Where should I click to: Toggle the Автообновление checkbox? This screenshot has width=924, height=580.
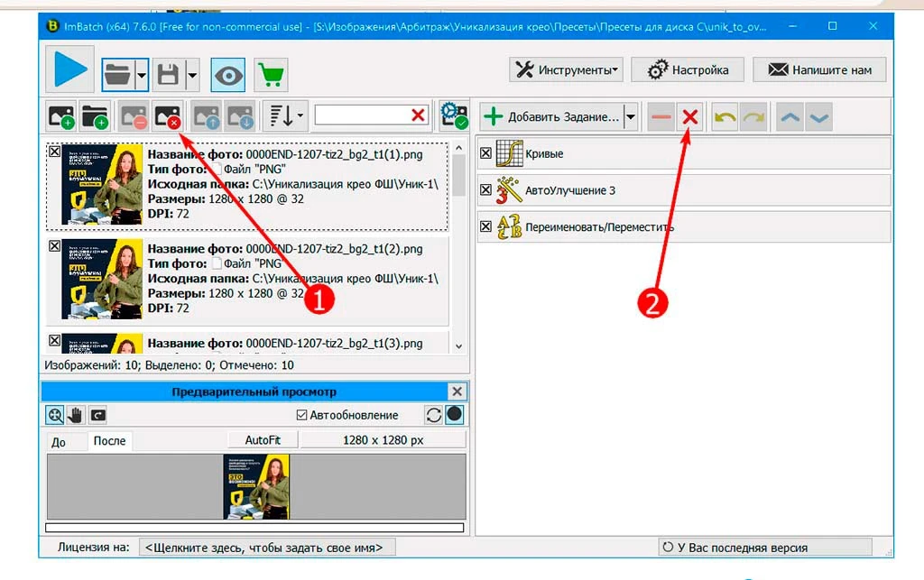(301, 415)
